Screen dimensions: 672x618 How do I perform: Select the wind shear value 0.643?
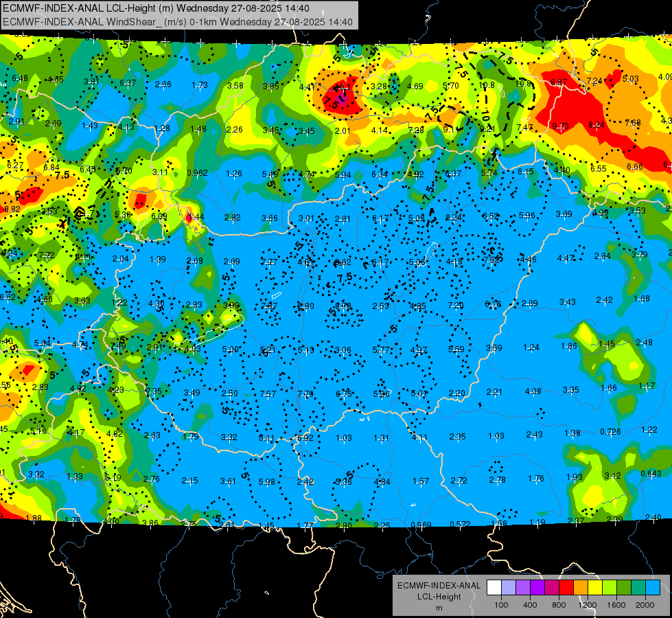pos(651,474)
